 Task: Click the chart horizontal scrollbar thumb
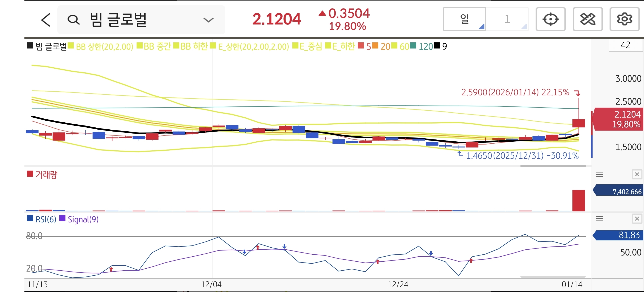coord(553,166)
